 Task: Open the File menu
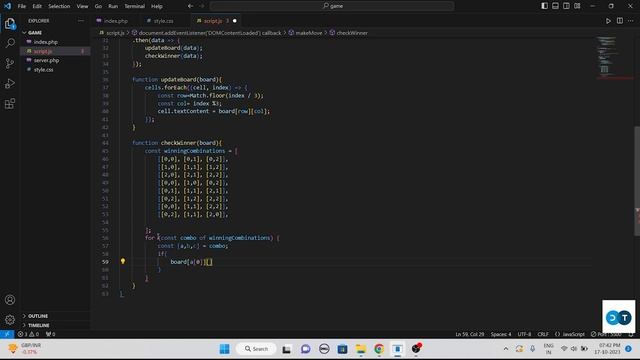point(22,6)
